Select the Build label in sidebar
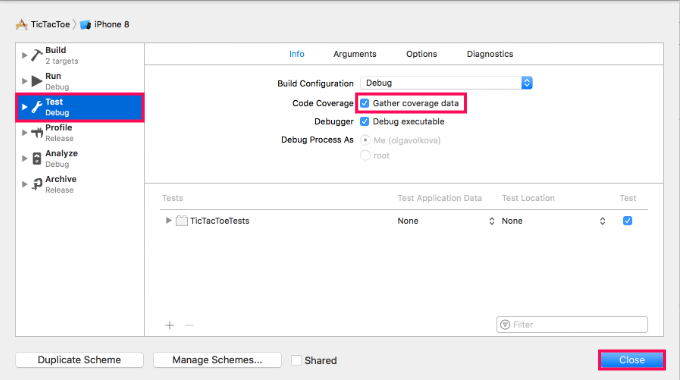Screen dimensions: 680x380 click(56, 50)
